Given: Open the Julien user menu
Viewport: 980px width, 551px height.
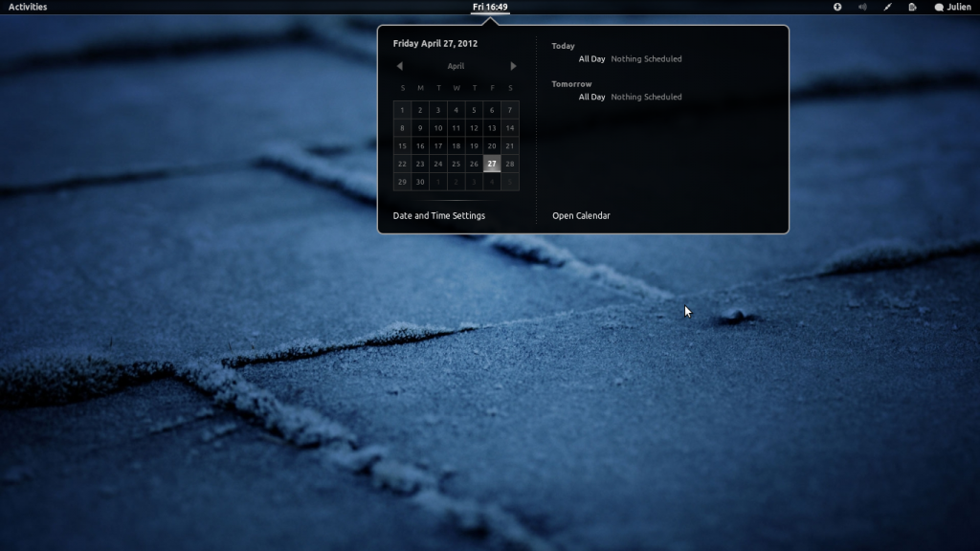Looking at the screenshot, I should (958, 7).
